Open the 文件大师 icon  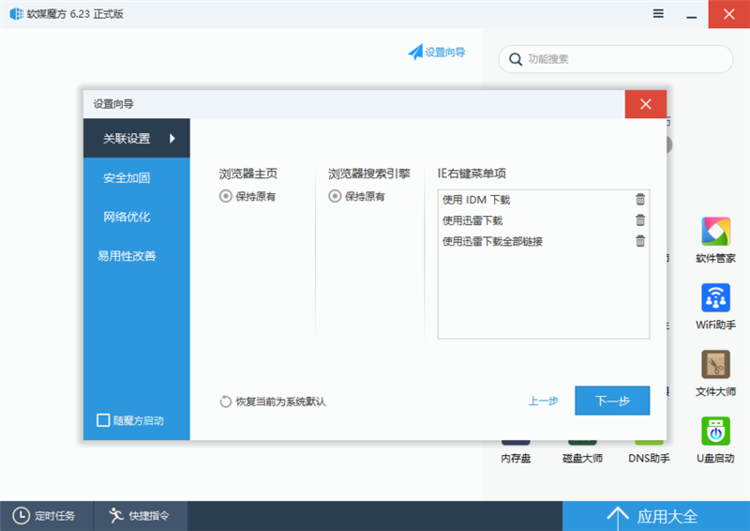[715, 365]
